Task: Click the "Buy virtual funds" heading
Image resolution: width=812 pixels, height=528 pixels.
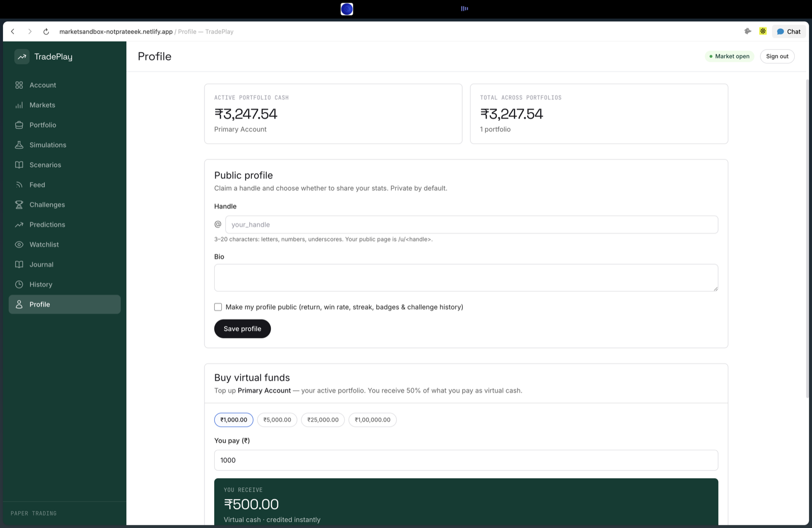Action: [252, 378]
